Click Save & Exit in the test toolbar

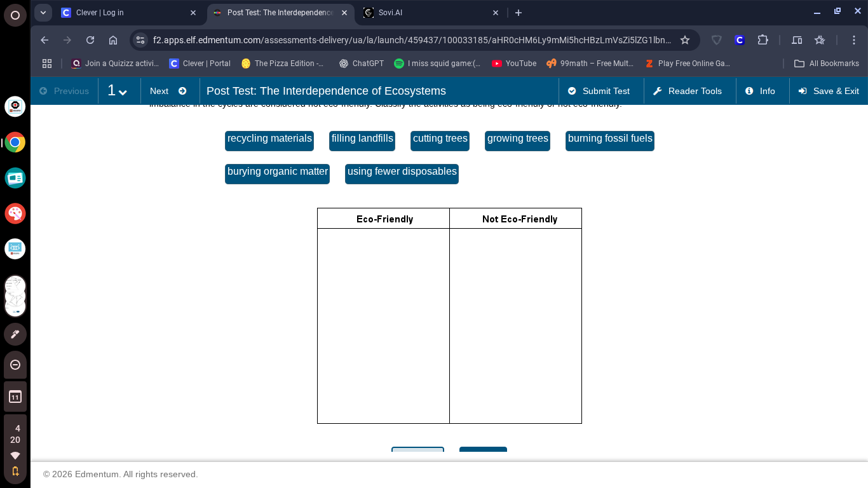coord(829,91)
